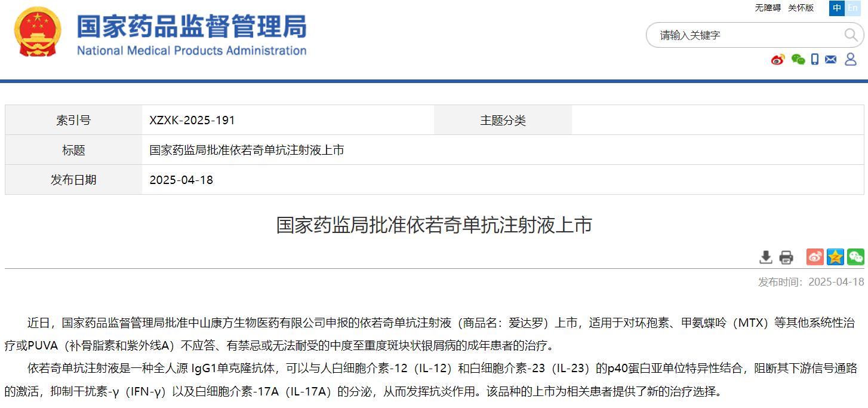The height and width of the screenshot is (408, 868).
Task: Open the 无障碍 accessibility link
Action: pyautogui.click(x=767, y=8)
